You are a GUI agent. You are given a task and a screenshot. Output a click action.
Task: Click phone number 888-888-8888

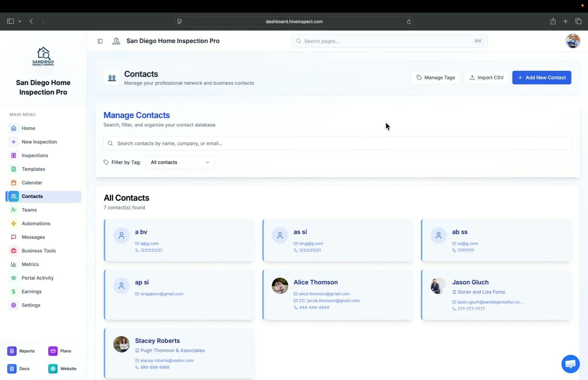pyautogui.click(x=155, y=367)
